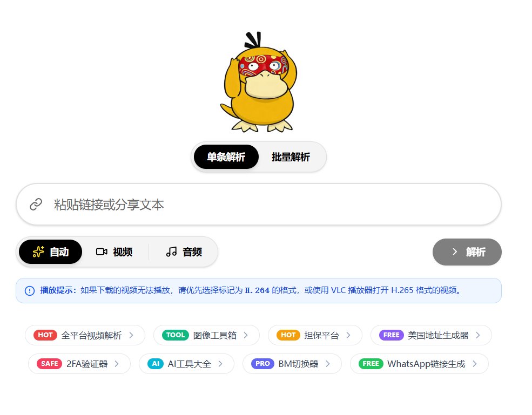Click the purple PRO badge
The width and height of the screenshot is (532, 415).
coord(262,364)
